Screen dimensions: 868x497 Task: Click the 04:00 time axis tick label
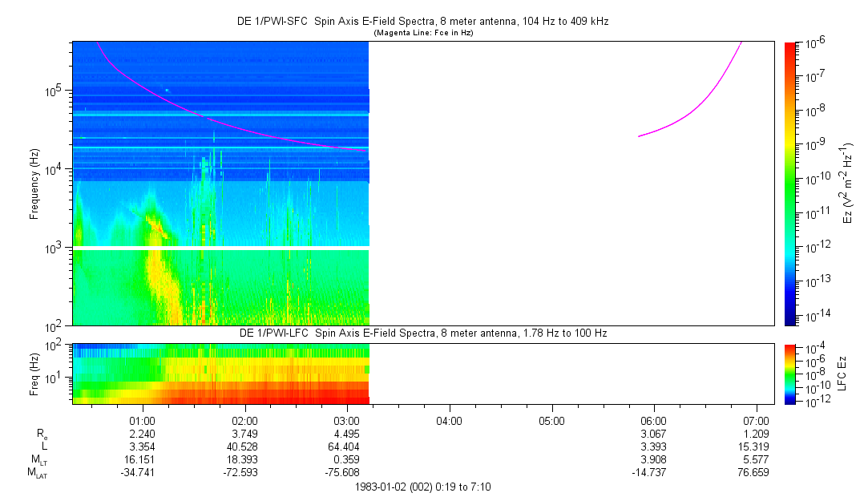point(449,421)
